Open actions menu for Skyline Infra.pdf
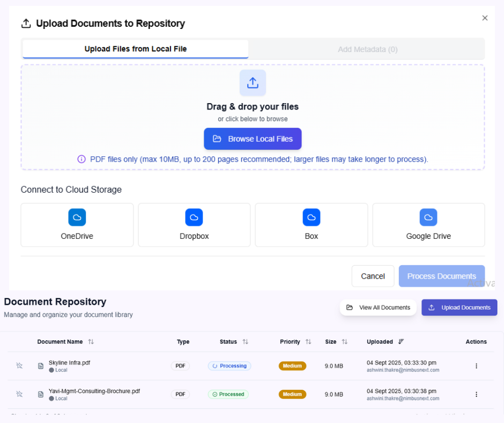The width and height of the screenshot is (504, 423). pos(476,366)
